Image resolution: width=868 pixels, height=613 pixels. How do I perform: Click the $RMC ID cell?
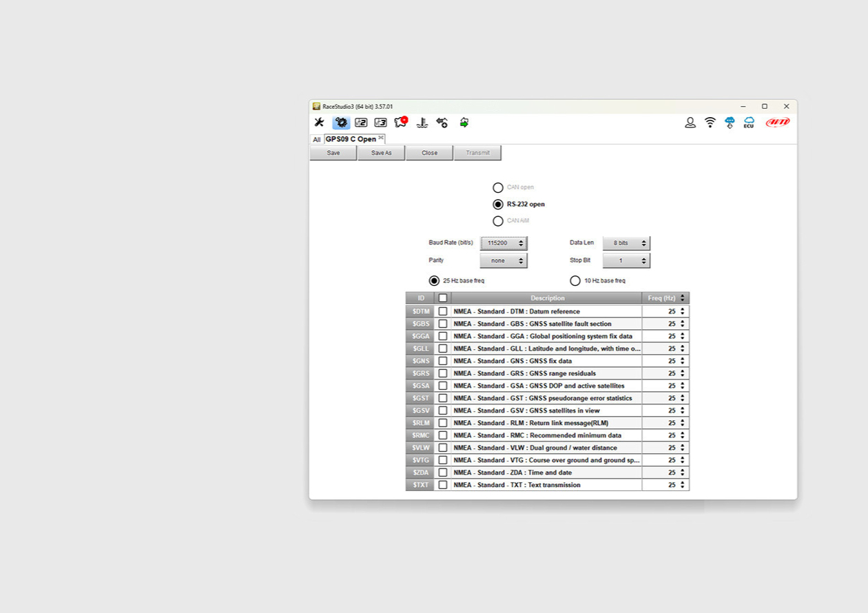pos(420,435)
